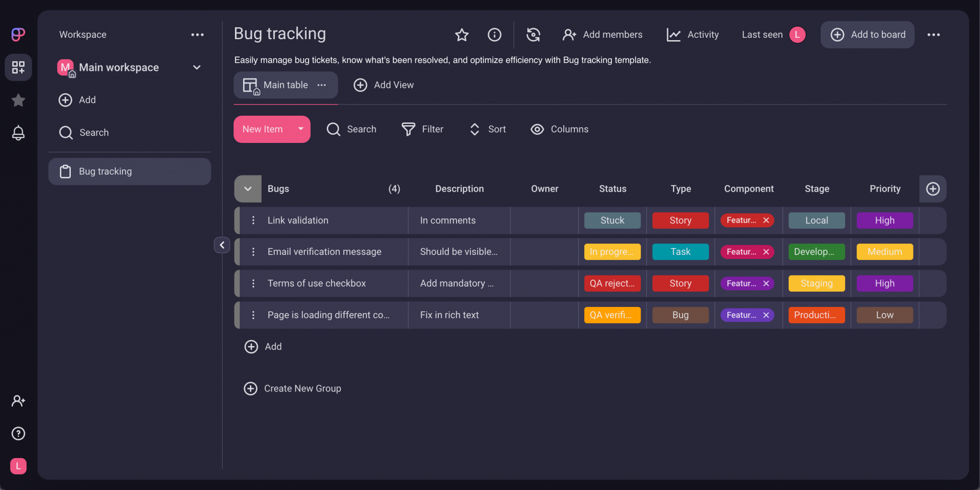Click Add to board button
The width and height of the screenshot is (980, 490).
867,34
